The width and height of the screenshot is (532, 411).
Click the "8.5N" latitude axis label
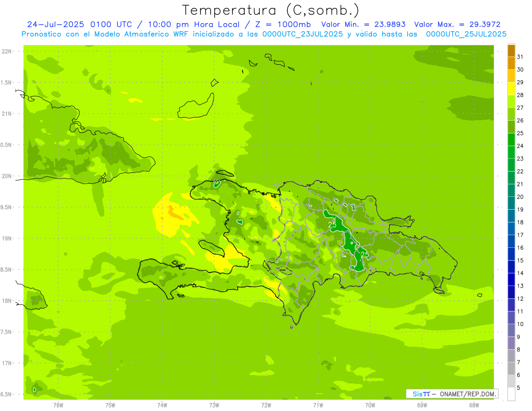(6, 270)
